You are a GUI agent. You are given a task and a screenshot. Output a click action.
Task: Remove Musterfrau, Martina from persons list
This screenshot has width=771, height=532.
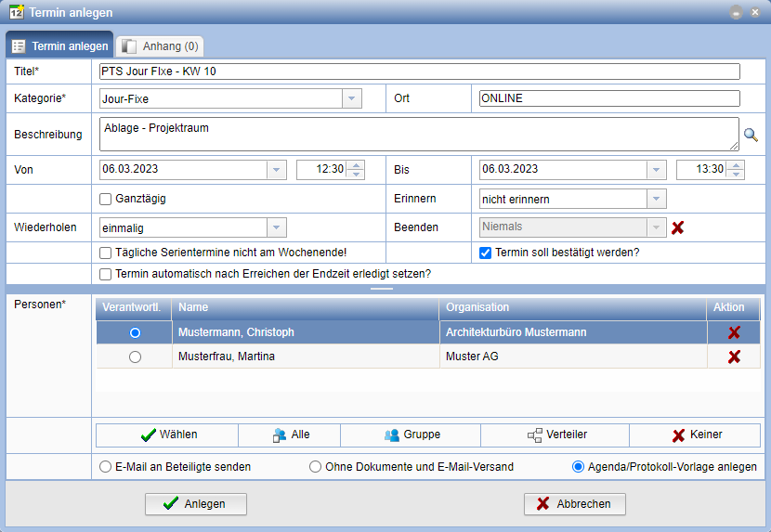pyautogui.click(x=734, y=357)
